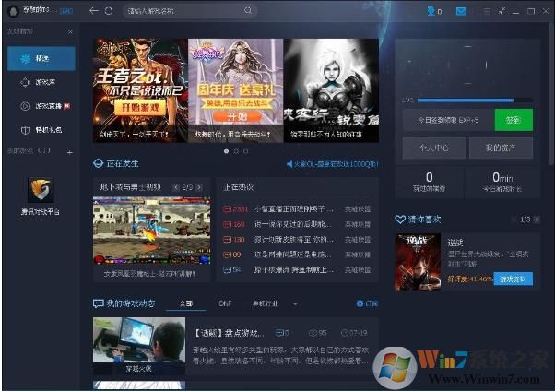The height and width of the screenshot is (392, 555).
Task: Show next recommendation with the arrow beside 1/3
Action: [x=537, y=220]
